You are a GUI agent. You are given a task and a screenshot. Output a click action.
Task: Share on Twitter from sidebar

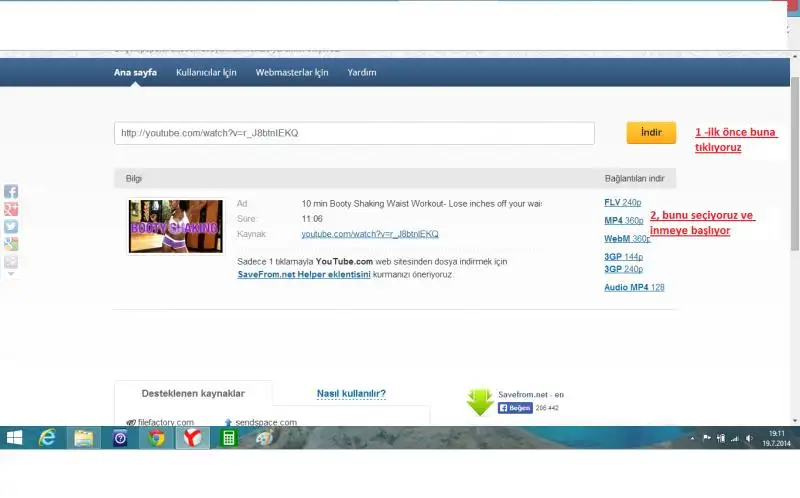tap(11, 227)
